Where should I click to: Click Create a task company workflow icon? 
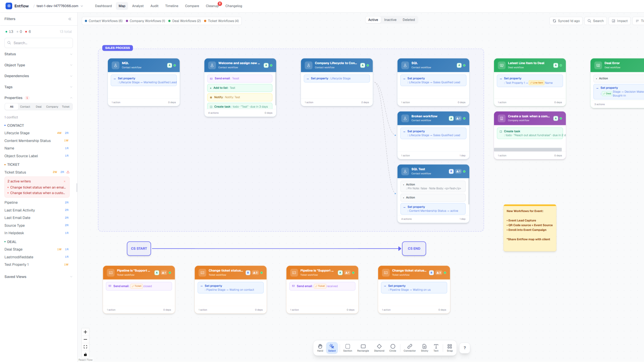[502, 118]
